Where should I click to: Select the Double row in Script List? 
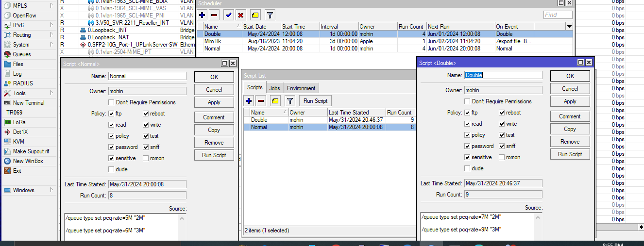[329, 120]
